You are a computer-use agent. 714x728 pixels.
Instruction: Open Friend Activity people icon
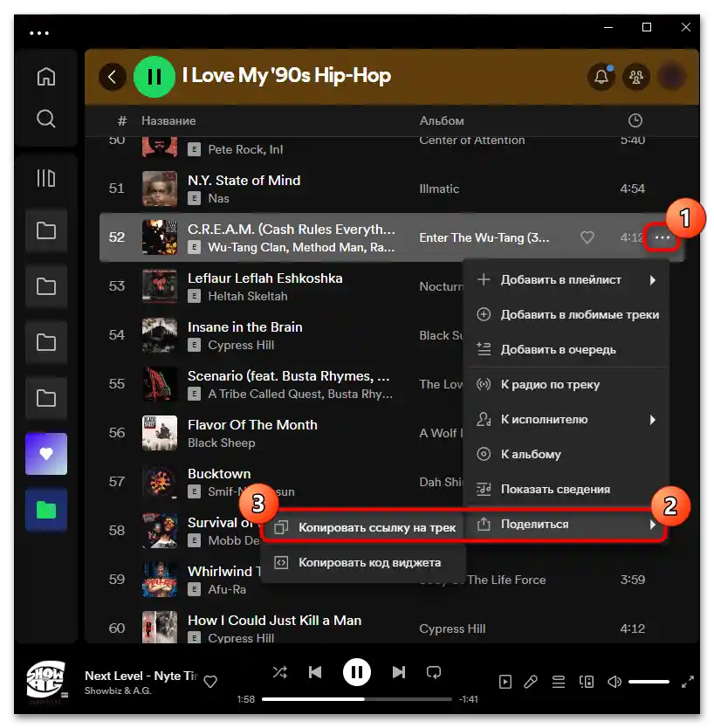coord(636,77)
